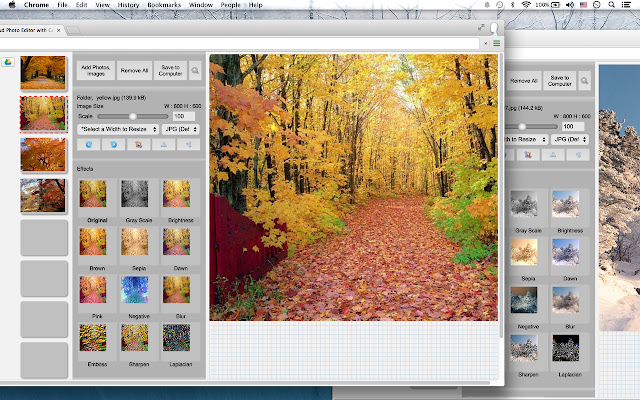The width and height of the screenshot is (640, 400).
Task: Open width resize dropdown in back window
Action: [x=527, y=139]
